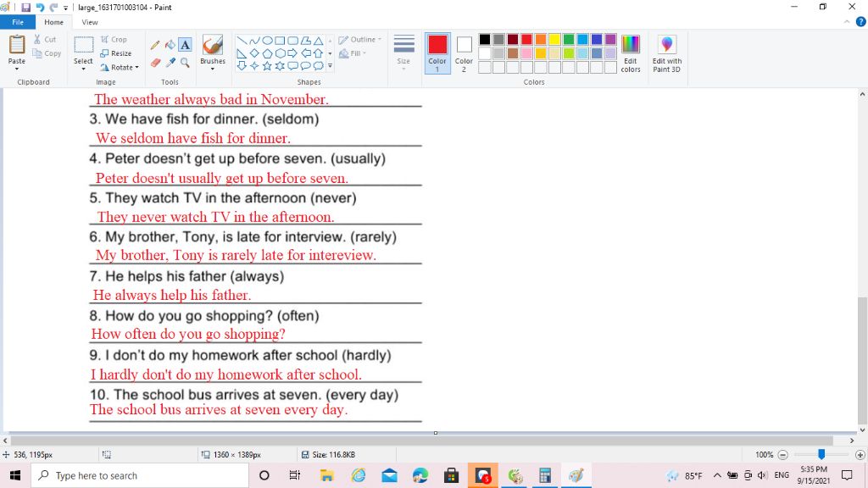Pick the yellow color swatch

[x=554, y=39]
